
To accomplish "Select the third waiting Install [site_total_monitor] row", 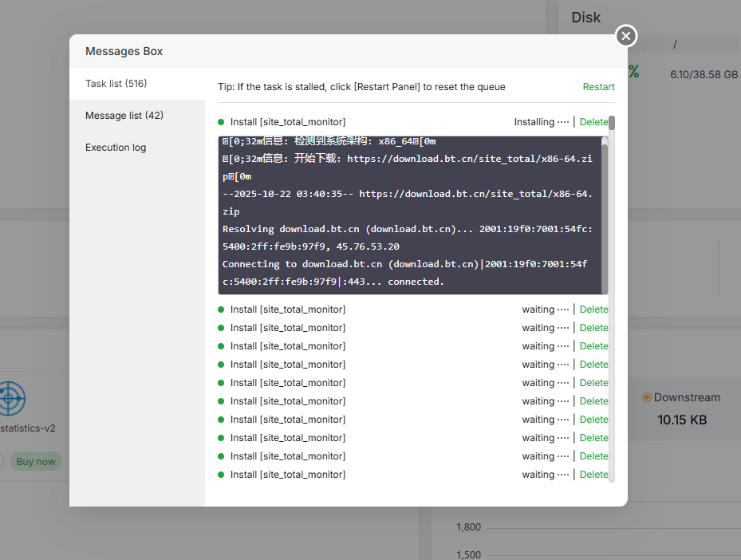I will point(288,346).
